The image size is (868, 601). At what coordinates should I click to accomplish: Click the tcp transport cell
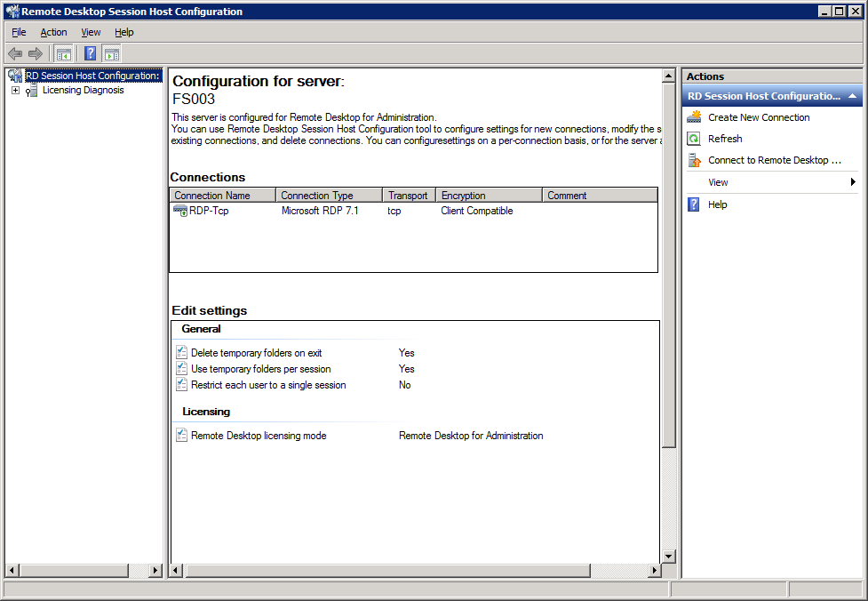[x=394, y=211]
